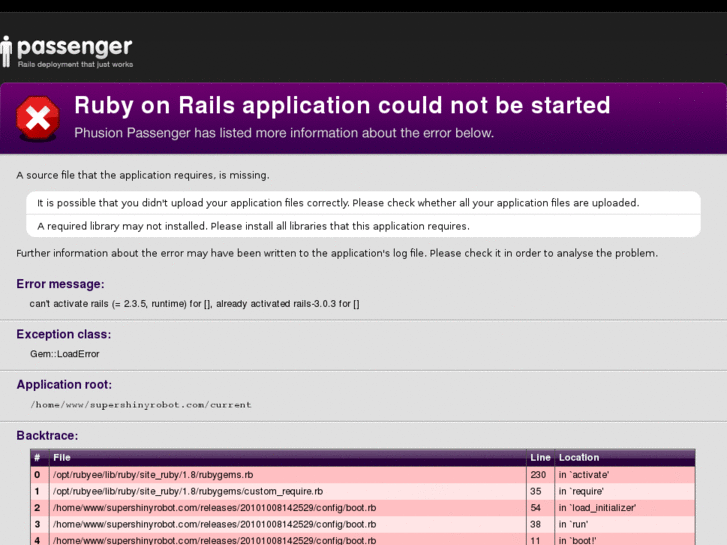Select the Error message heading

click(60, 284)
